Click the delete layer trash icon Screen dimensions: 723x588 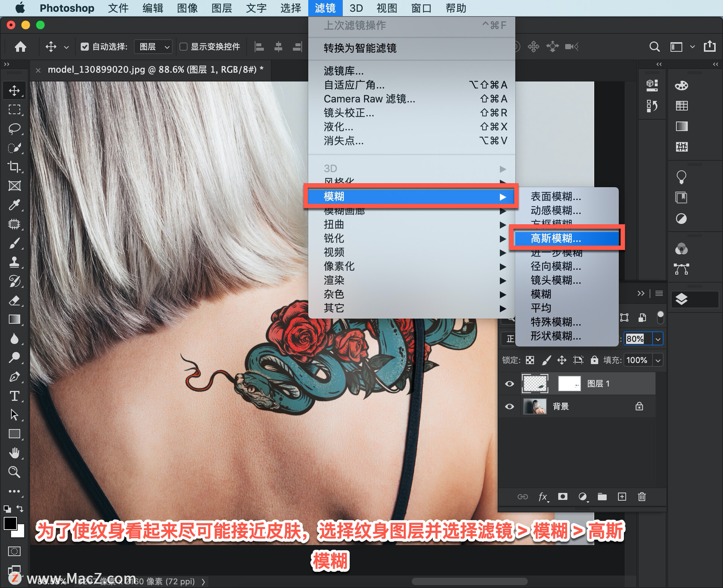642,497
